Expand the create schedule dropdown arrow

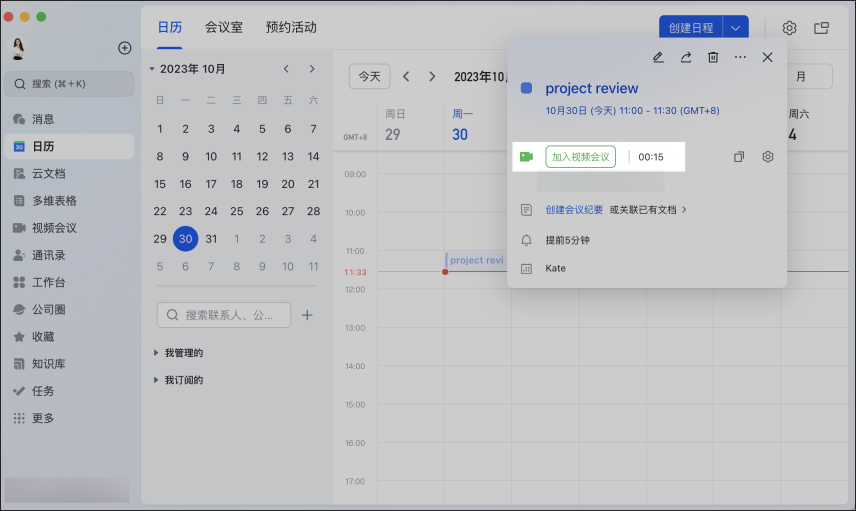click(736, 28)
